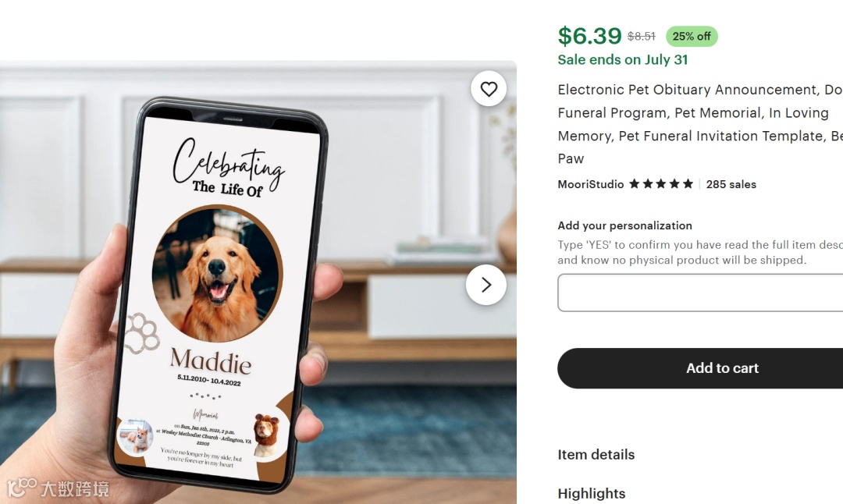Click the paw print graphic on phone mockup

click(142, 334)
